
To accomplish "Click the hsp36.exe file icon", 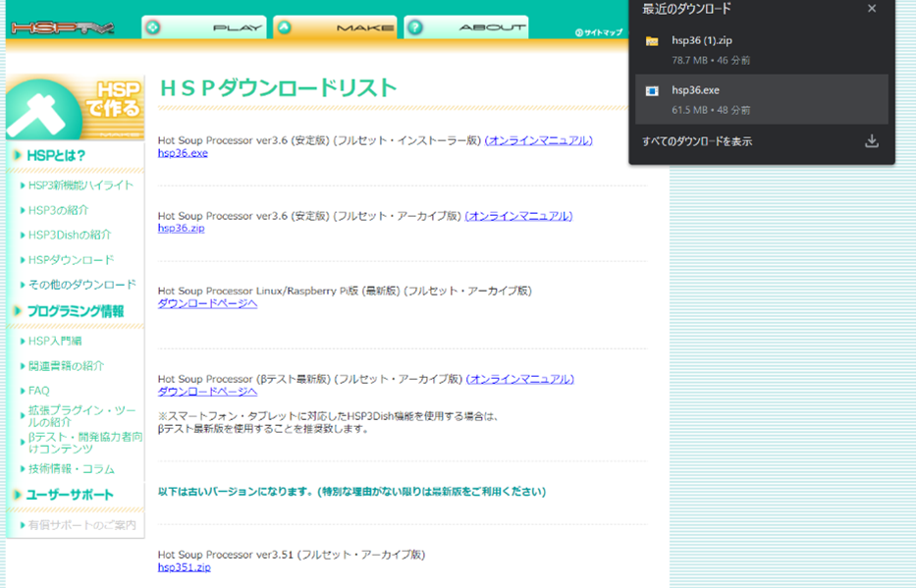I will tap(652, 90).
